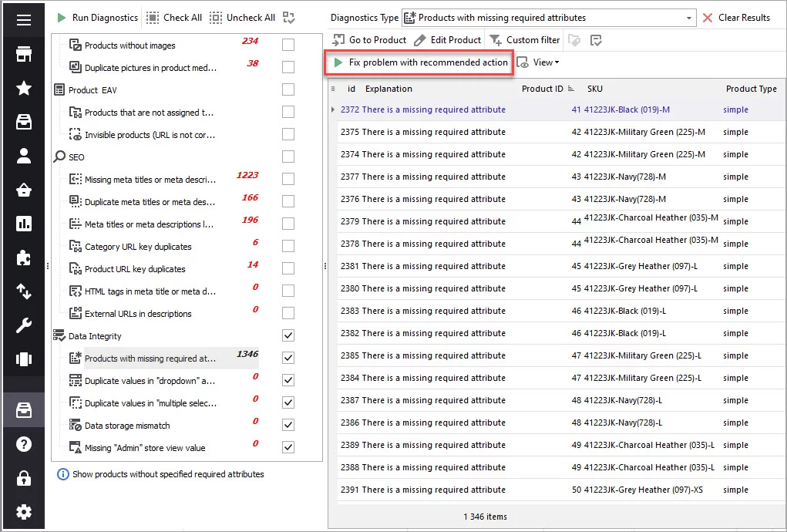Select Product URL key duplicates diagnostic
The image size is (787, 532).
pyautogui.click(x=135, y=269)
